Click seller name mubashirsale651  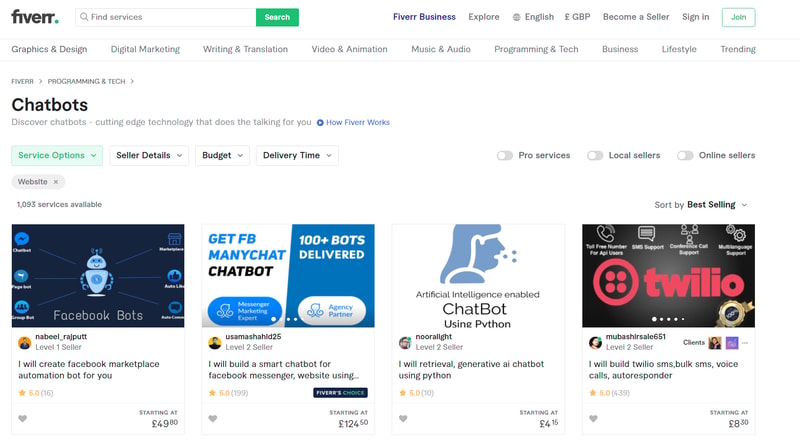636,337
